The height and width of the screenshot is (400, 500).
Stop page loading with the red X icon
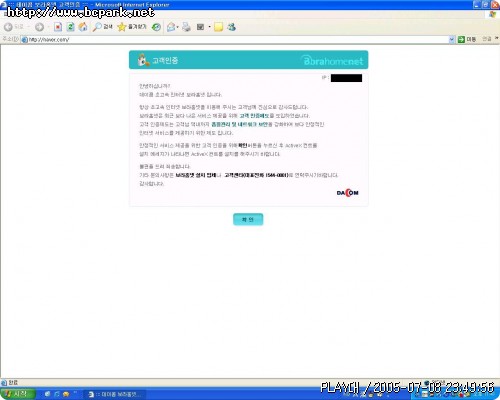click(x=58, y=27)
